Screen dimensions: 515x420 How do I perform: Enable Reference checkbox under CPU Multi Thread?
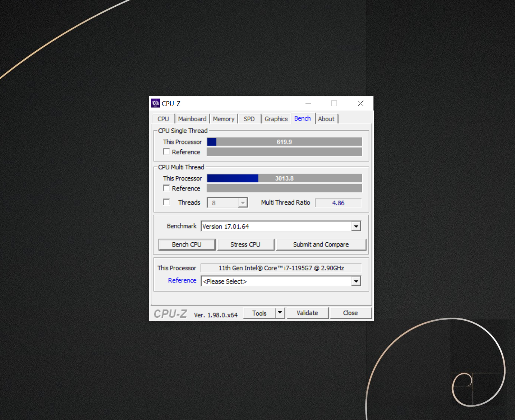coord(167,188)
